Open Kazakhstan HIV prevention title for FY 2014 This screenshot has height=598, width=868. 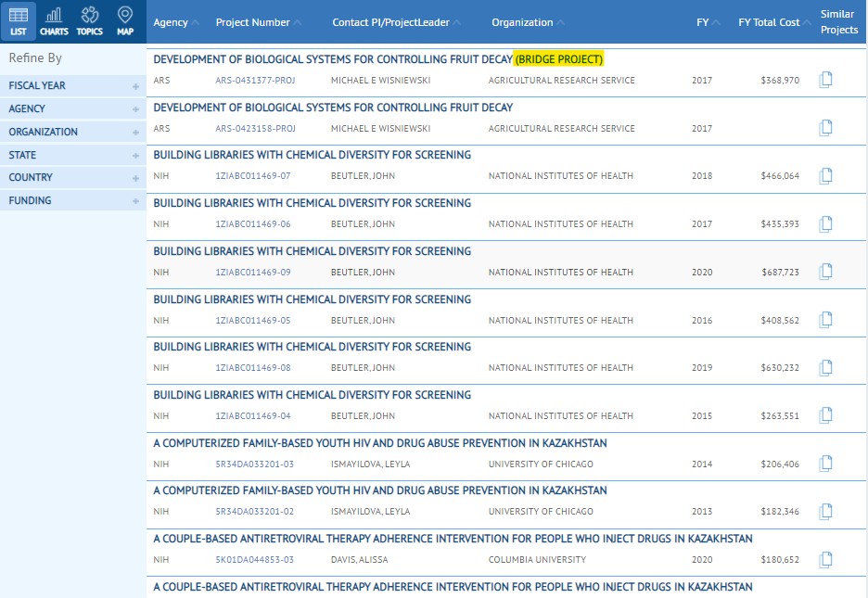click(380, 443)
